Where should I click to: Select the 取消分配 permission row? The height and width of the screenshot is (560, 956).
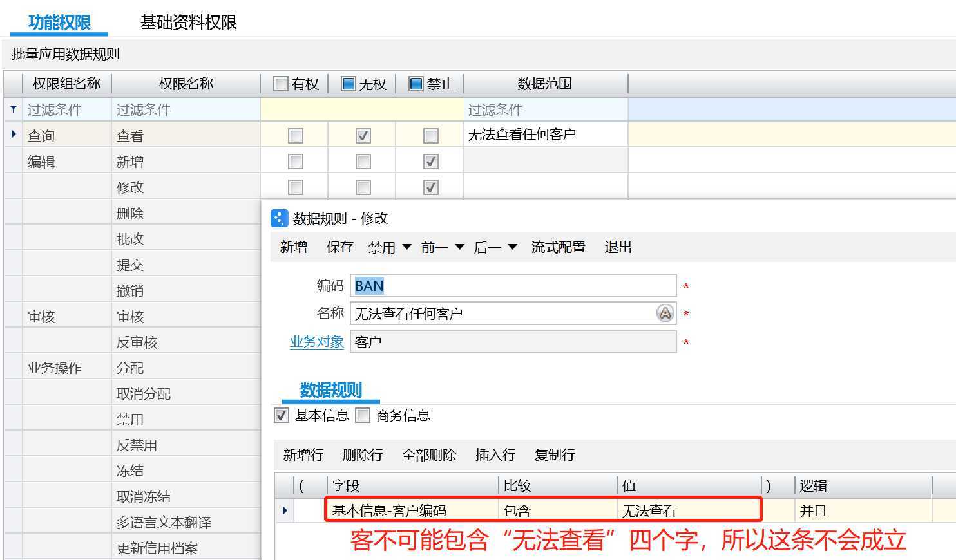pos(186,393)
